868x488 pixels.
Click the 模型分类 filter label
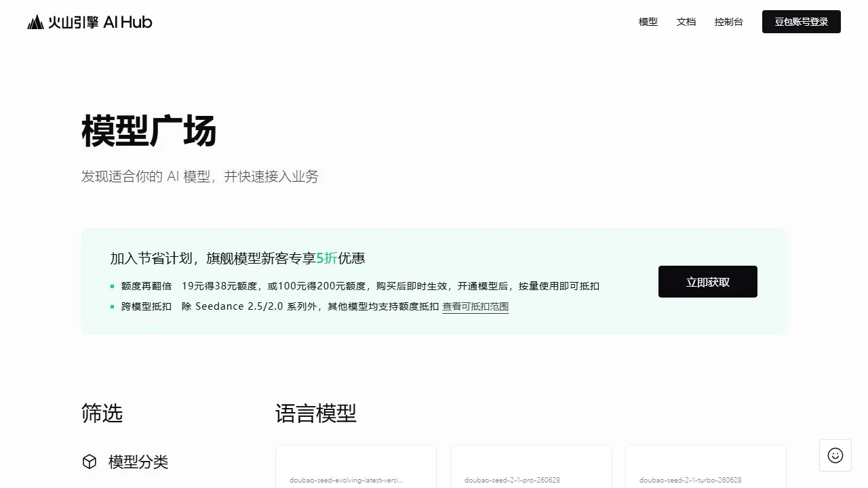point(138,462)
